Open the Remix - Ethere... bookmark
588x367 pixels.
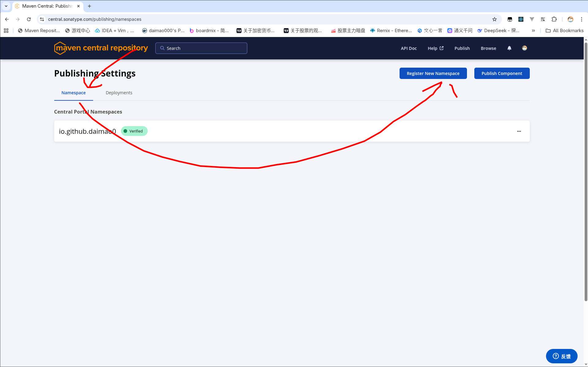coord(391,31)
